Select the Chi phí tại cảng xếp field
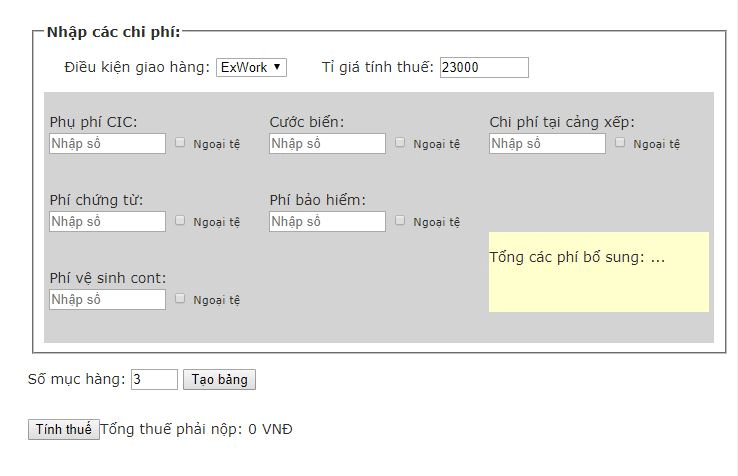The height and width of the screenshot is (476, 738). click(x=547, y=144)
